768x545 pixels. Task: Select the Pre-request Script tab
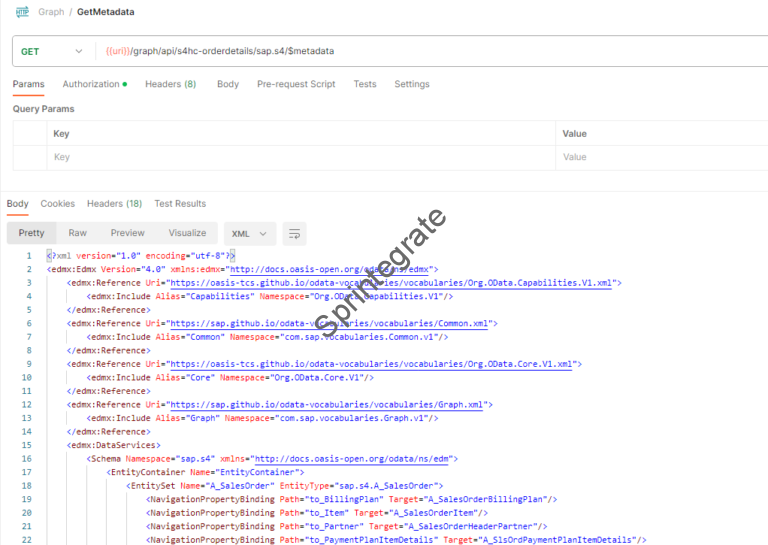pyautogui.click(x=296, y=84)
